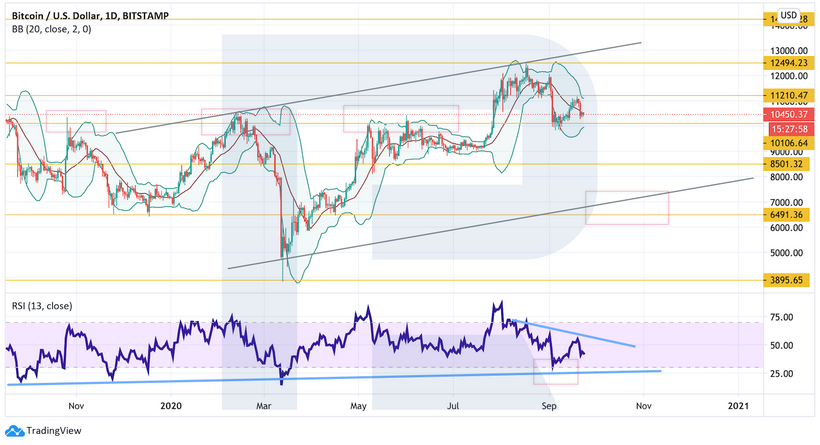Click the Mar label on time axis
Viewport: 820px width, 445px height.
(x=264, y=406)
